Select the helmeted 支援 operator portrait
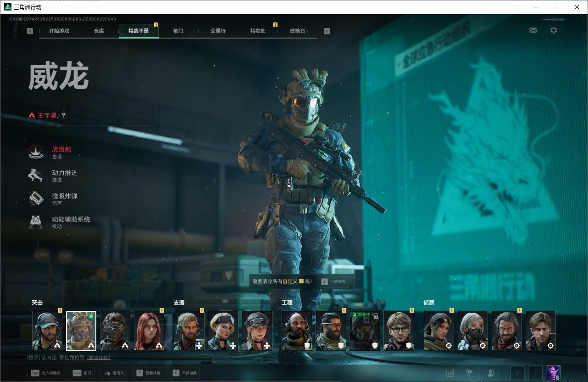 (257, 331)
